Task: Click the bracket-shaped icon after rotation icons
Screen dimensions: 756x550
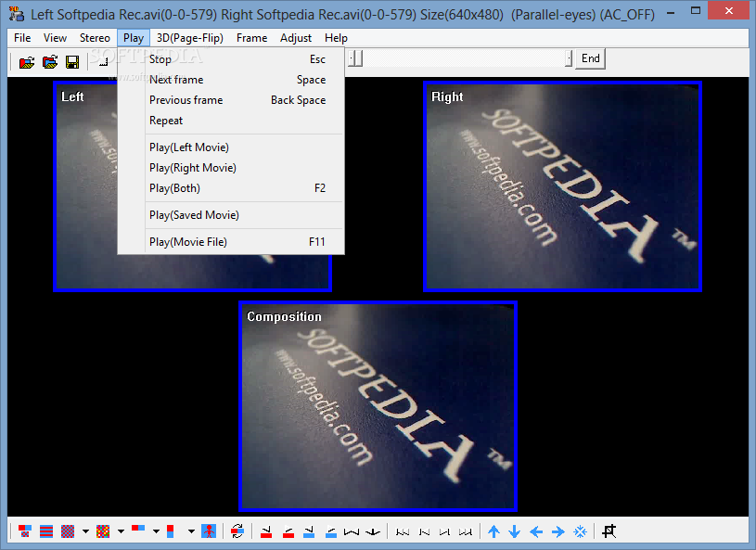Action: coord(352,531)
